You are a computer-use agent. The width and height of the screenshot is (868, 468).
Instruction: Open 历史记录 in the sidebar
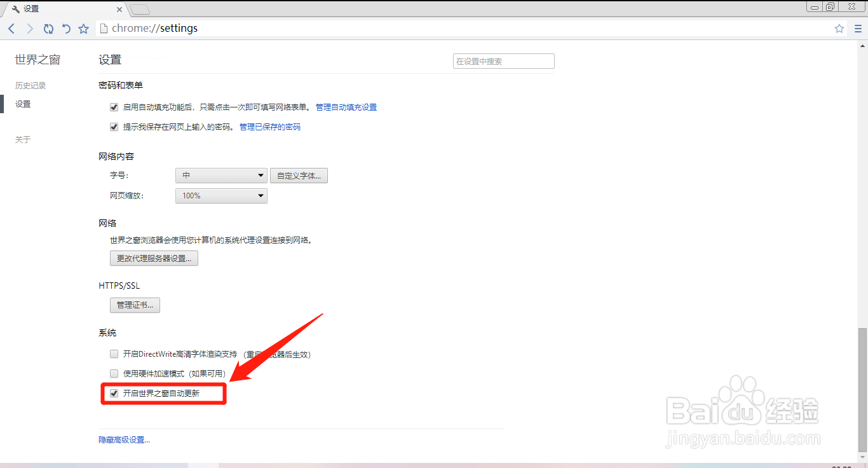tap(31, 85)
